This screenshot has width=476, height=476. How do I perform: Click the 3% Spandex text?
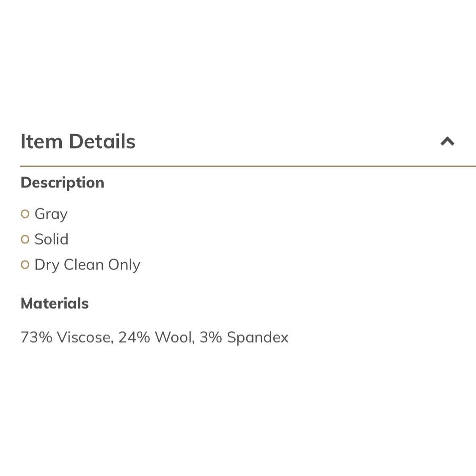pyautogui.click(x=244, y=338)
